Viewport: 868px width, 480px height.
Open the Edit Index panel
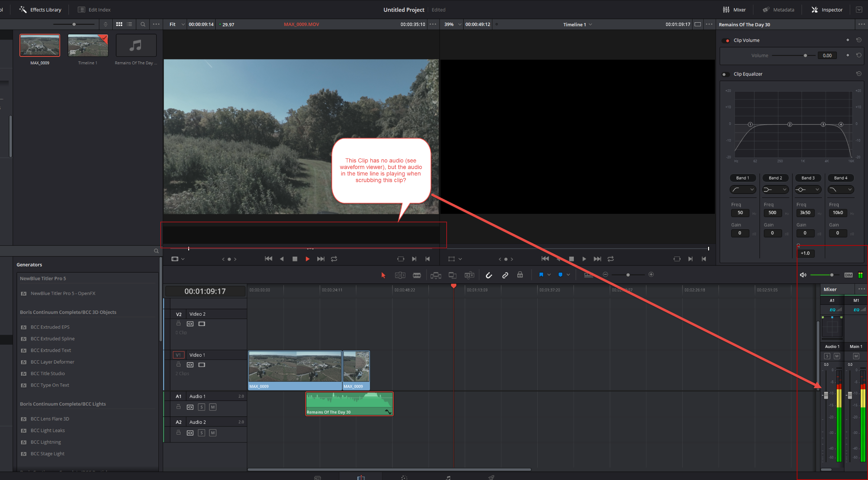tap(94, 10)
